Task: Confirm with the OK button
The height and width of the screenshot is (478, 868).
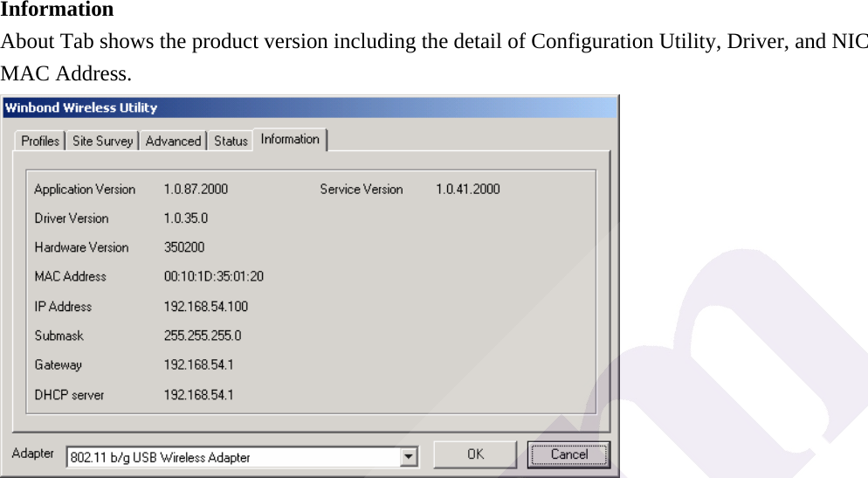Action: pyautogui.click(x=475, y=454)
